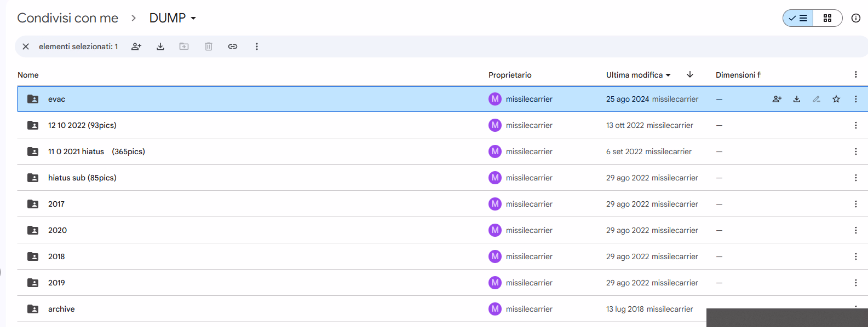Download the selected item from the toolbar
The width and height of the screenshot is (868, 327).
point(160,46)
